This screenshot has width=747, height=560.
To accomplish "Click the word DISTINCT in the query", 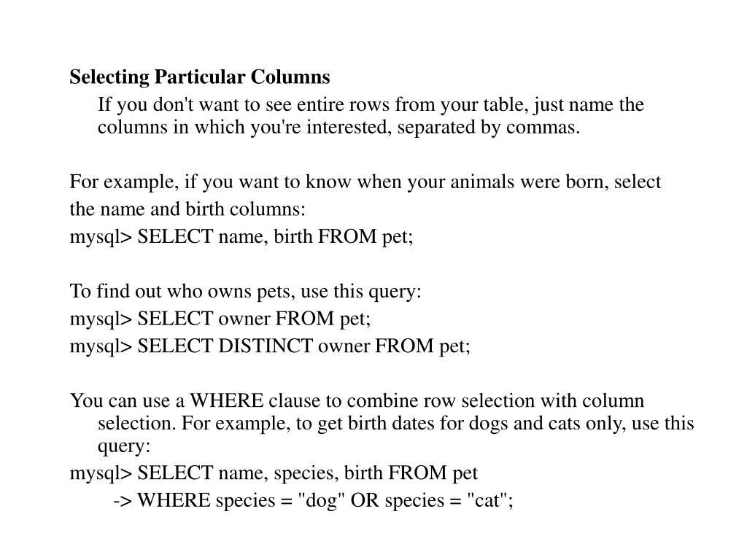I will tap(266, 346).
